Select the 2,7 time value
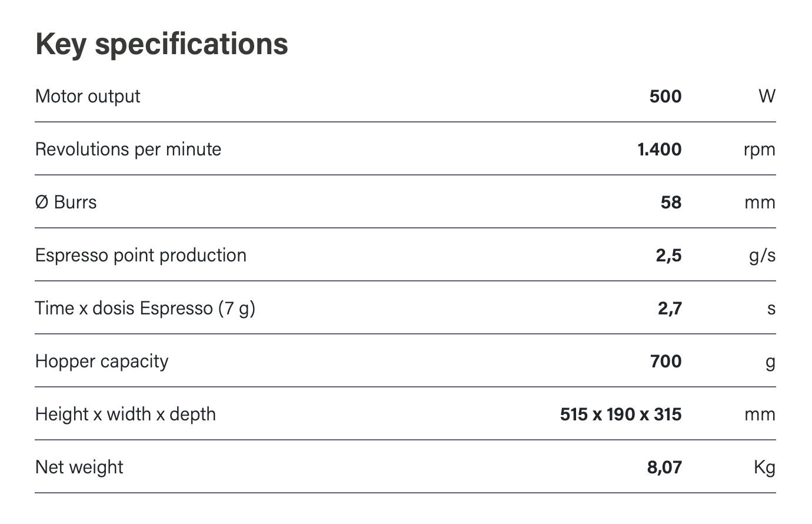Image resolution: width=812 pixels, height=524 pixels. [x=670, y=308]
